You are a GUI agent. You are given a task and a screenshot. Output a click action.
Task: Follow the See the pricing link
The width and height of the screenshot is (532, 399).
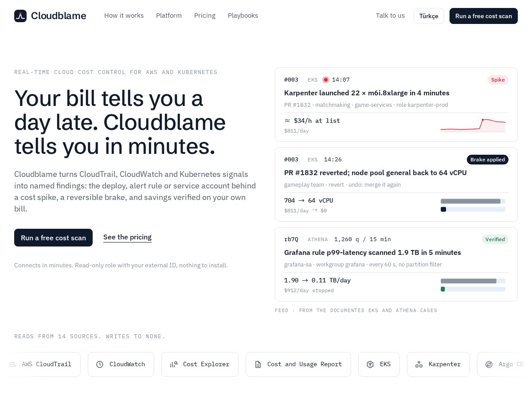coord(127,237)
